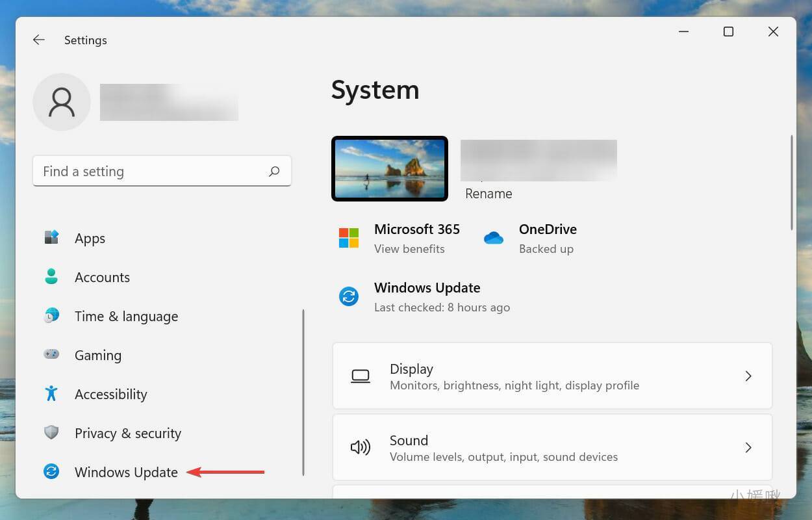Click the back arrow to previous page
This screenshot has height=520, width=812.
(x=38, y=40)
